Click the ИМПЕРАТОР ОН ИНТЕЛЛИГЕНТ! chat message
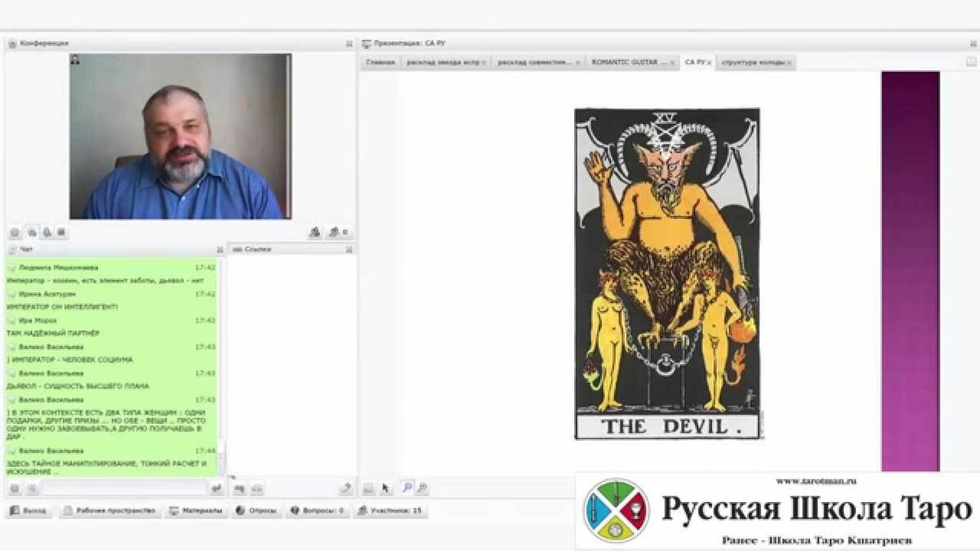Viewport: 980px width, 551px height. (x=61, y=307)
